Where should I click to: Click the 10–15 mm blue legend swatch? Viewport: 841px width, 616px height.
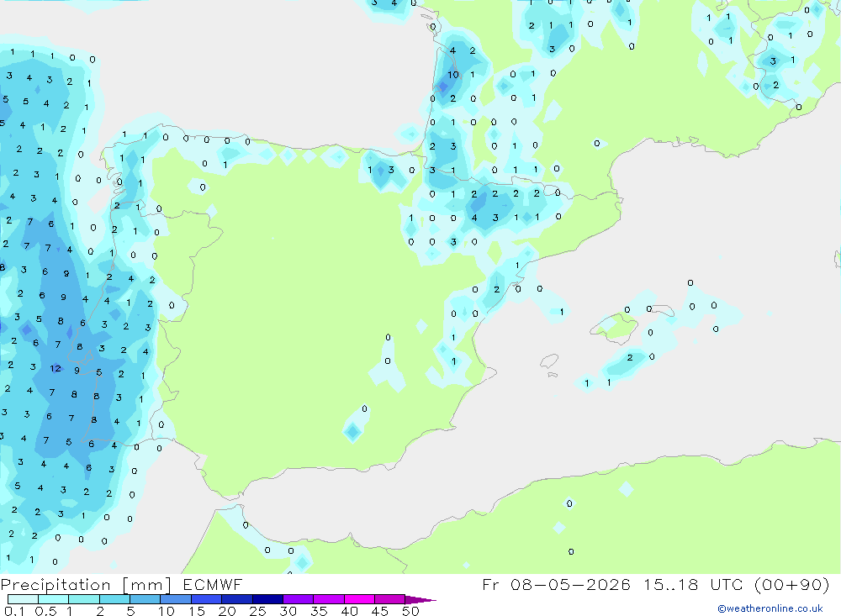[x=176, y=599]
